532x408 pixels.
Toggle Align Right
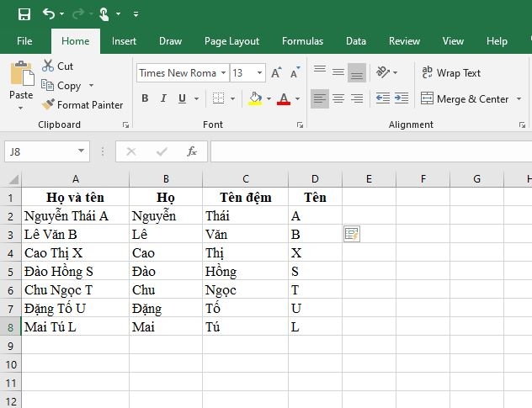click(x=357, y=98)
